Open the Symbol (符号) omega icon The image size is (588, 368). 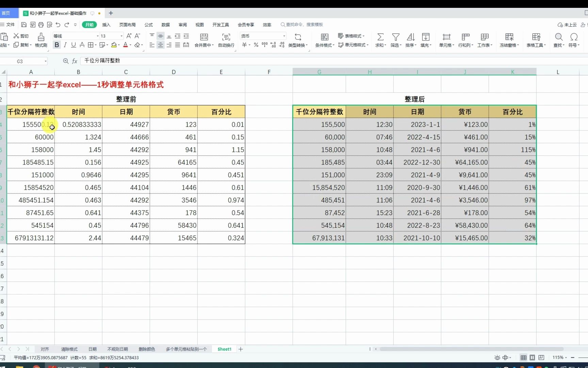pos(574,37)
